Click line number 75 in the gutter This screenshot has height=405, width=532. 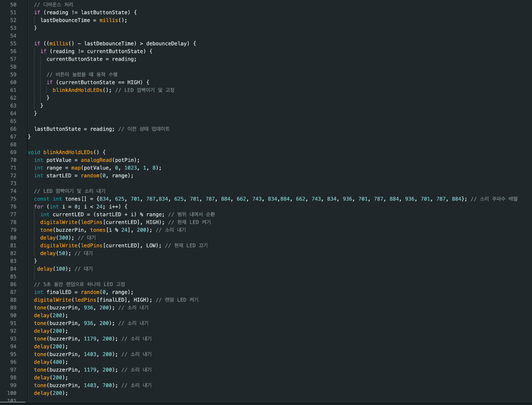coord(13,199)
